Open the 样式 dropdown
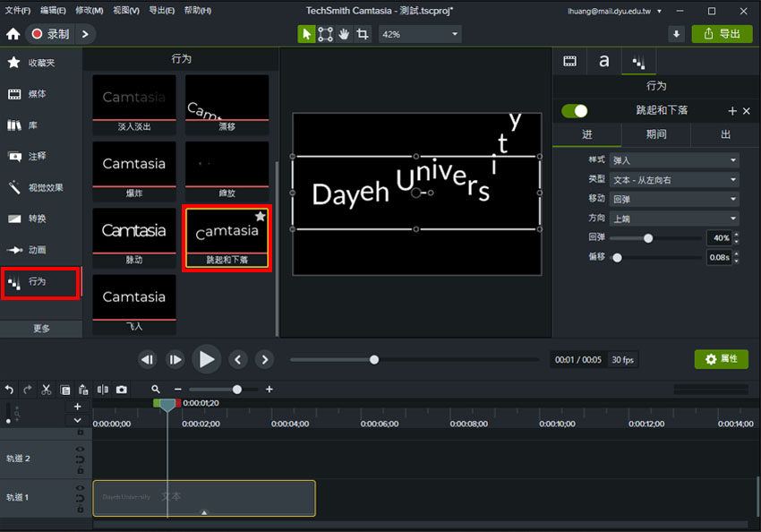Screen dimensions: 761x532 [x=674, y=160]
